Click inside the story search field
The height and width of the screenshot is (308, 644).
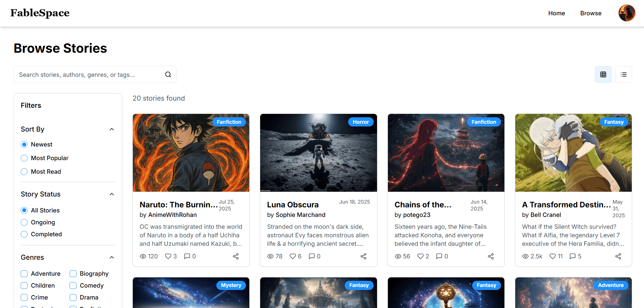pos(85,74)
